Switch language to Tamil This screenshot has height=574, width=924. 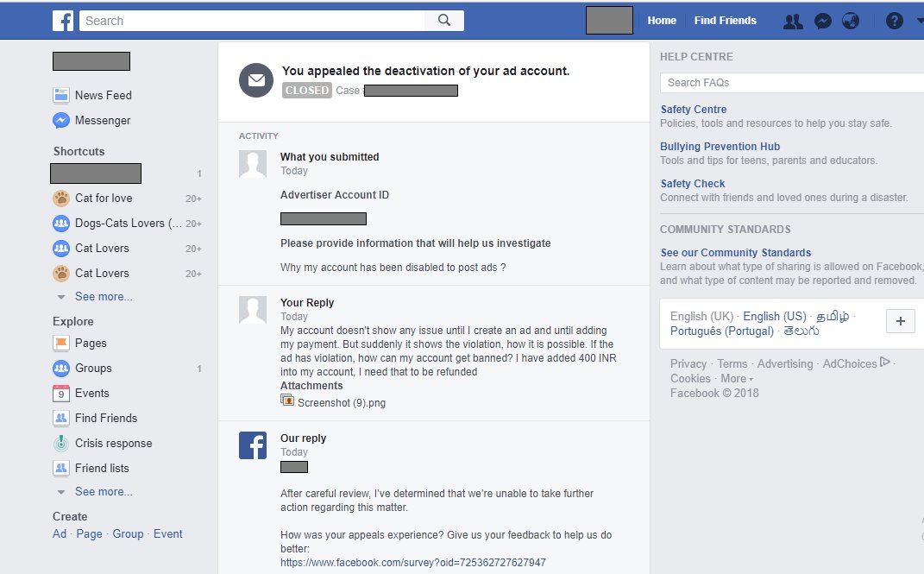(833, 316)
